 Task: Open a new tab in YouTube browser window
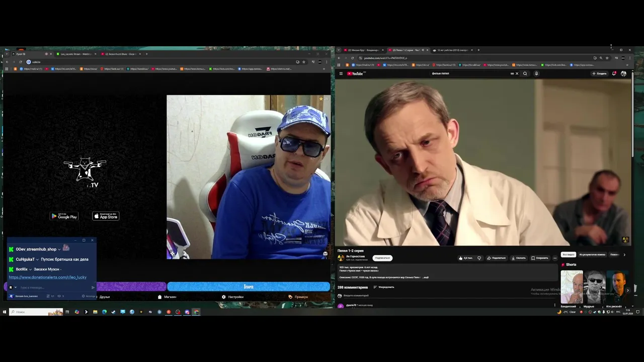(478, 50)
